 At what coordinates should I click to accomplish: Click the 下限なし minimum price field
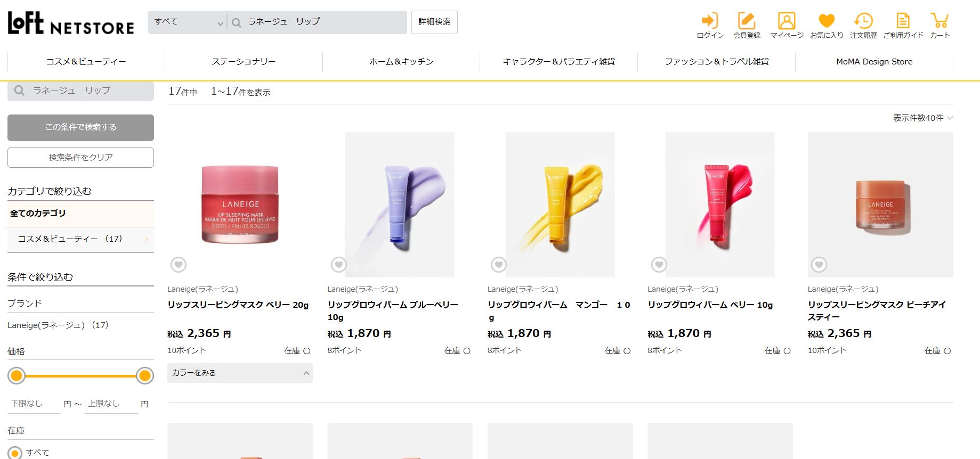coord(34,404)
